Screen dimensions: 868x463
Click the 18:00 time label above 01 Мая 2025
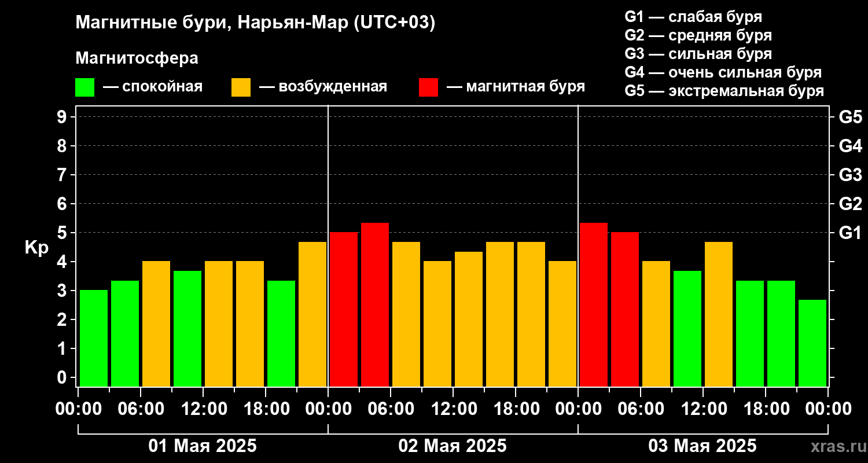click(266, 409)
